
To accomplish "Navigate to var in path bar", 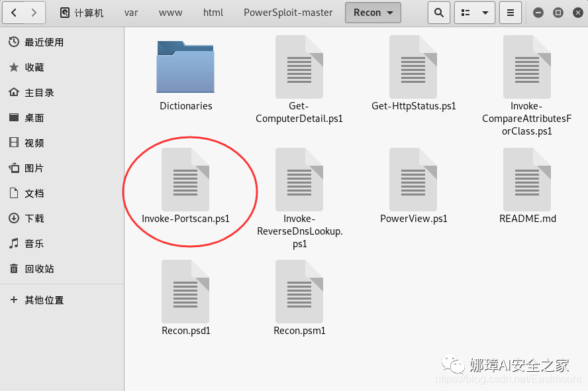I will [x=131, y=13].
